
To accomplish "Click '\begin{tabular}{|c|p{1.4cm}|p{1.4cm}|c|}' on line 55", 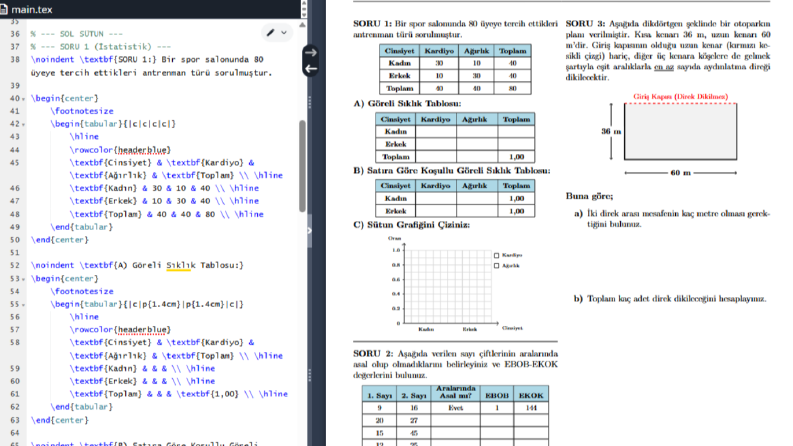I will tap(147, 304).
